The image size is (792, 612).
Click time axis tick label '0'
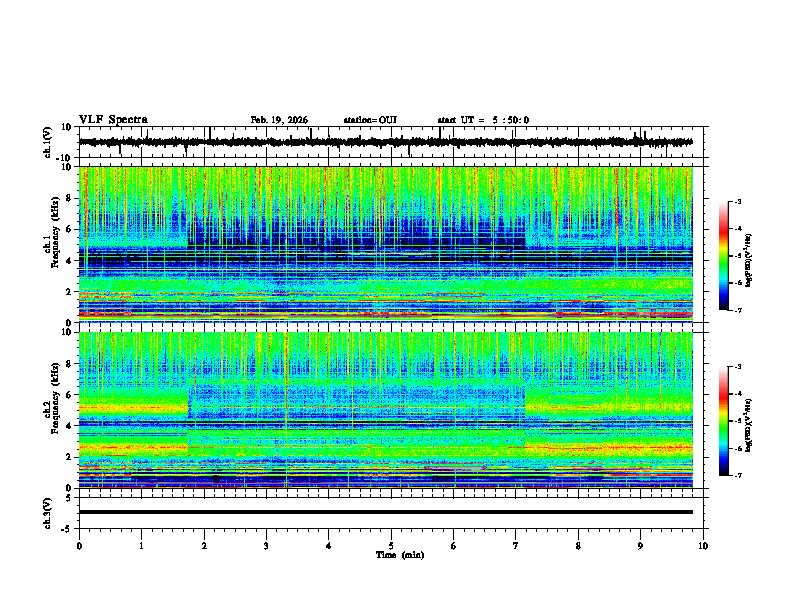coord(79,546)
